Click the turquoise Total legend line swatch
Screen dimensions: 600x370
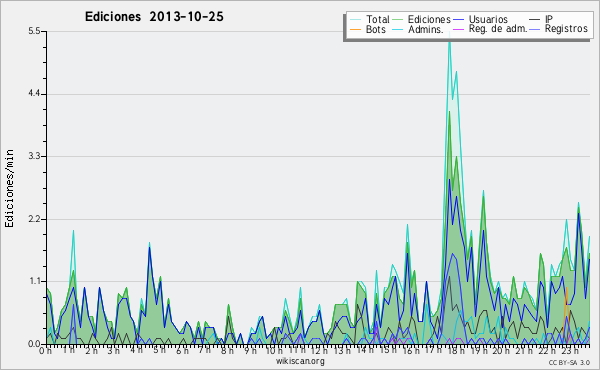pyautogui.click(x=355, y=20)
